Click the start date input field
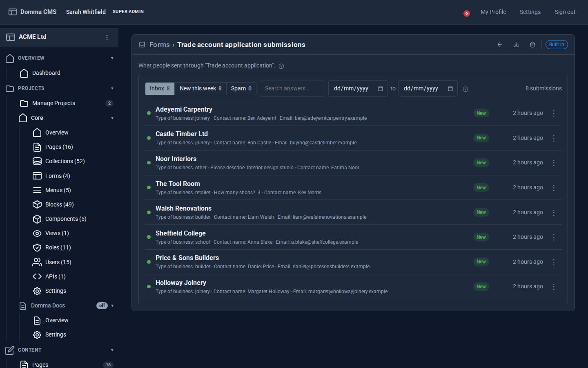This screenshot has width=588, height=368. click(358, 89)
